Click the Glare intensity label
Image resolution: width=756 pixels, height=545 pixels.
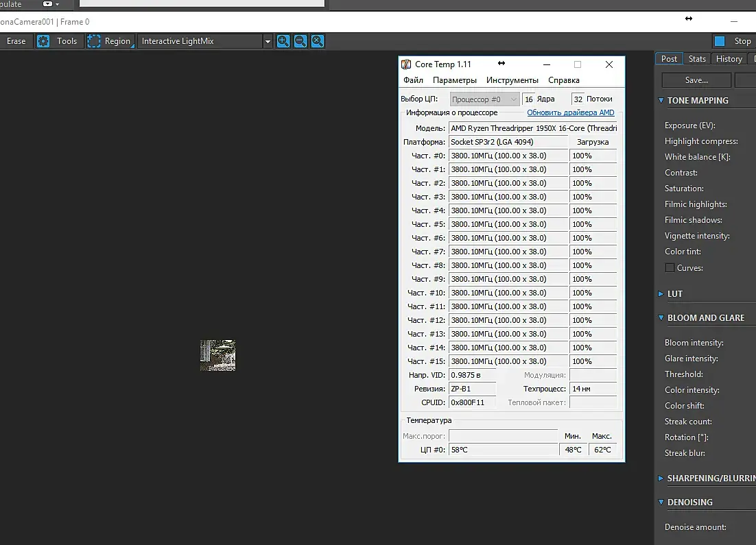[691, 359]
